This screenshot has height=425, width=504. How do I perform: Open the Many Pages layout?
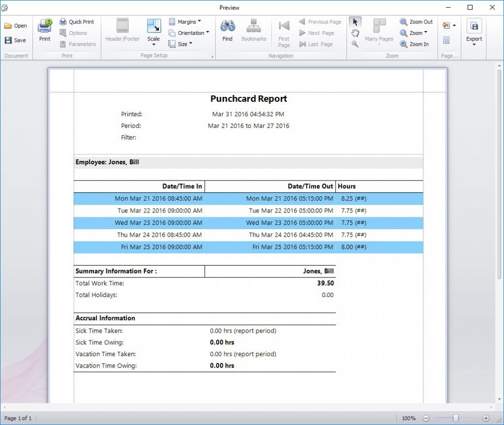(379, 31)
